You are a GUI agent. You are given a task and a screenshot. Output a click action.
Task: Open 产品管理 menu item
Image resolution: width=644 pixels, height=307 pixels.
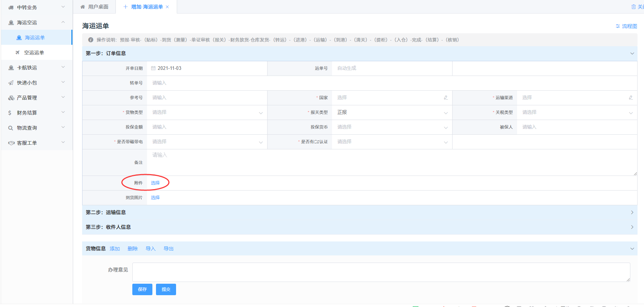click(x=36, y=98)
